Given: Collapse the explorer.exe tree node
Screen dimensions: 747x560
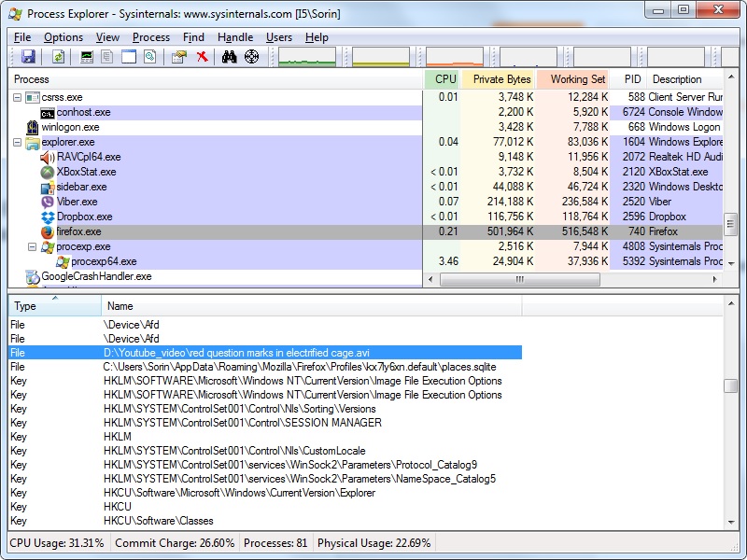Looking at the screenshot, I should tap(17, 143).
